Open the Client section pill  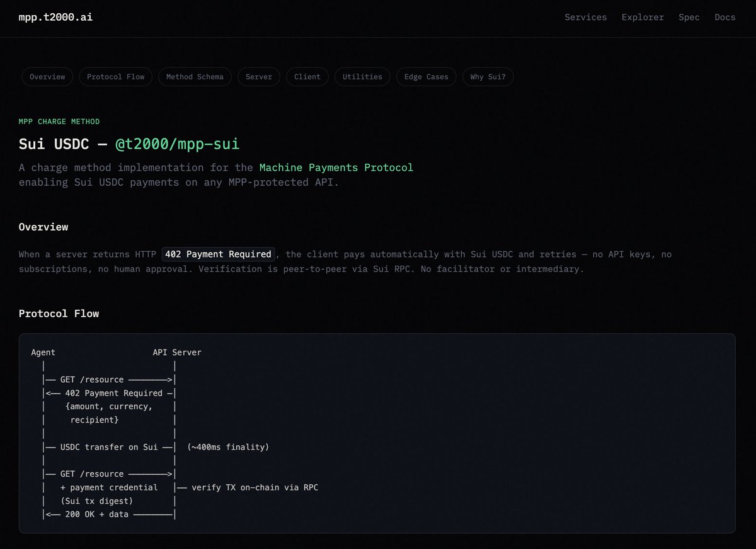pyautogui.click(x=307, y=77)
